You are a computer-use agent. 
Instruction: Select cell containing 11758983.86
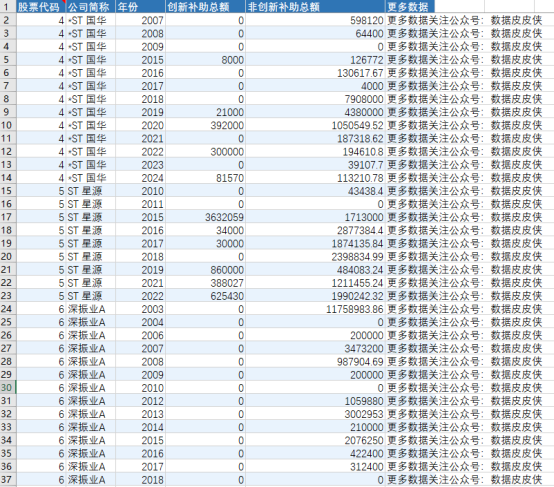315,309
